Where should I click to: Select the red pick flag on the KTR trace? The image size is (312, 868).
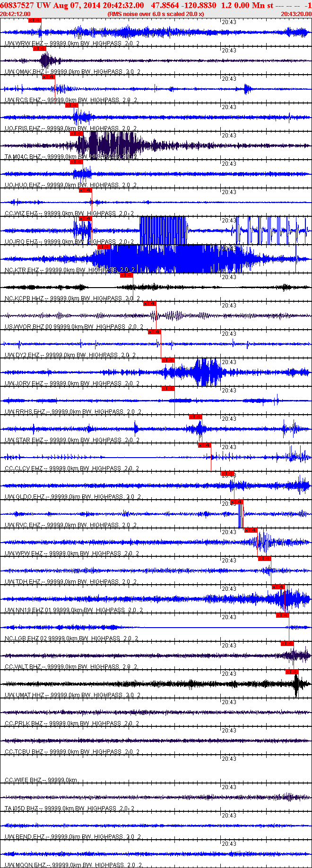(x=104, y=247)
